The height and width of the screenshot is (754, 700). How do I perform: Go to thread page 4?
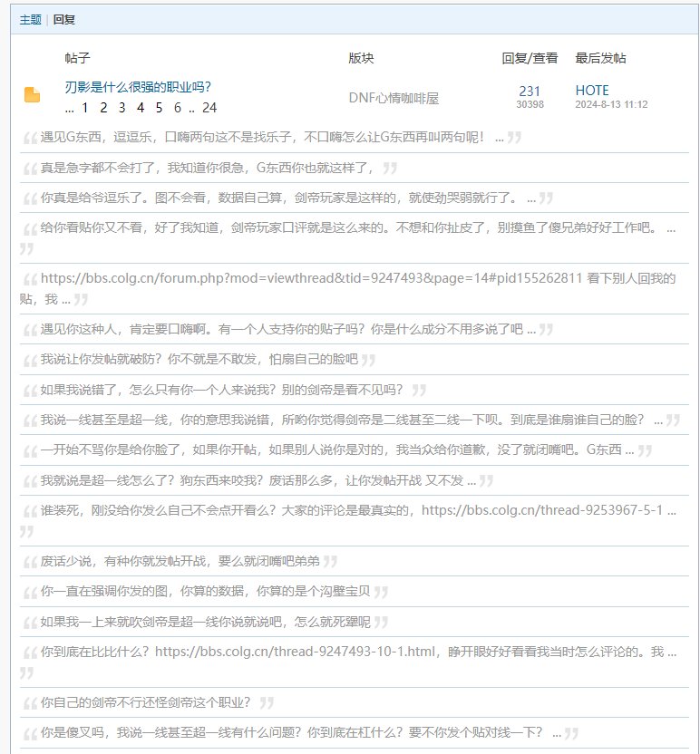pyautogui.click(x=141, y=108)
